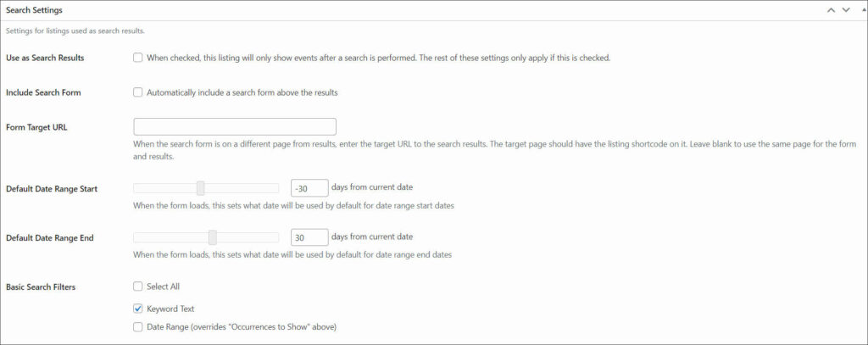Image resolution: width=868 pixels, height=345 pixels.
Task: Click the Default Date Range Start slider handle
Action: click(200, 188)
